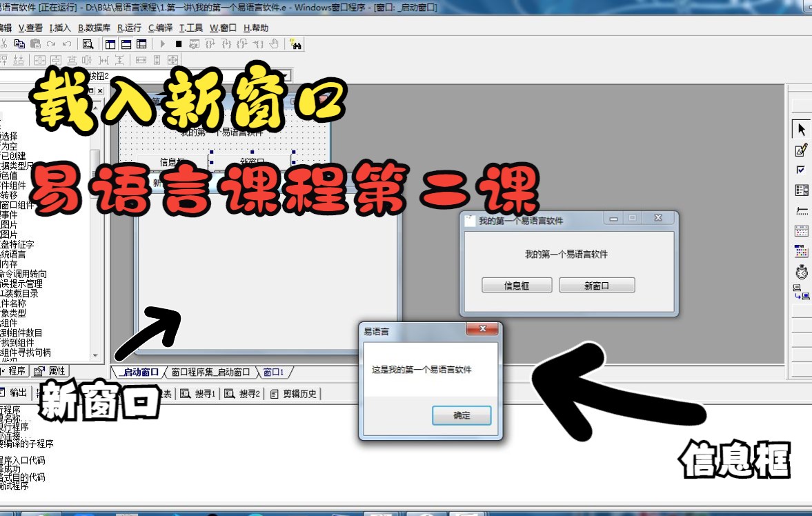Viewport: 812px width, 516px height.
Task: Open the component selector dropdown showing 按钮2
Action: (x=286, y=75)
